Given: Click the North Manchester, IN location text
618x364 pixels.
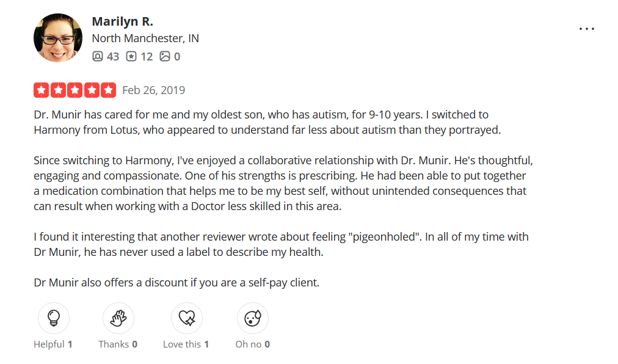Looking at the screenshot, I should (x=145, y=38).
